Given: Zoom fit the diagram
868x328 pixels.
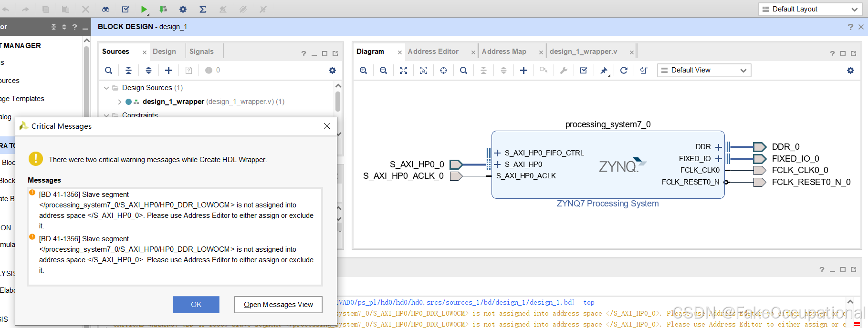Looking at the screenshot, I should click(403, 70).
